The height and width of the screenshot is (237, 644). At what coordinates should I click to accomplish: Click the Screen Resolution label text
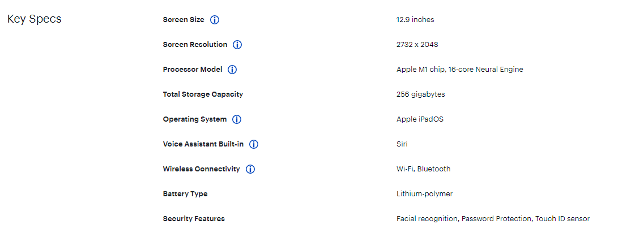point(195,44)
